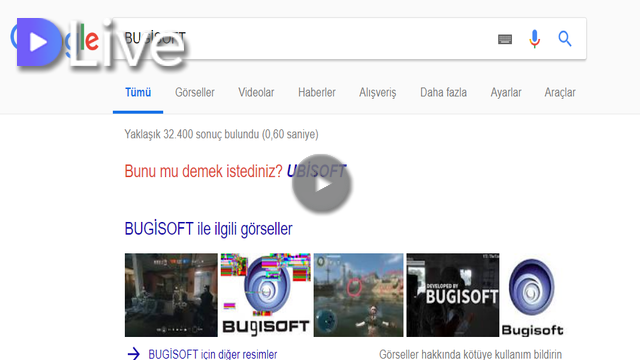Switch to the Görseller tab
This screenshot has width=640, height=360.
[x=195, y=93]
